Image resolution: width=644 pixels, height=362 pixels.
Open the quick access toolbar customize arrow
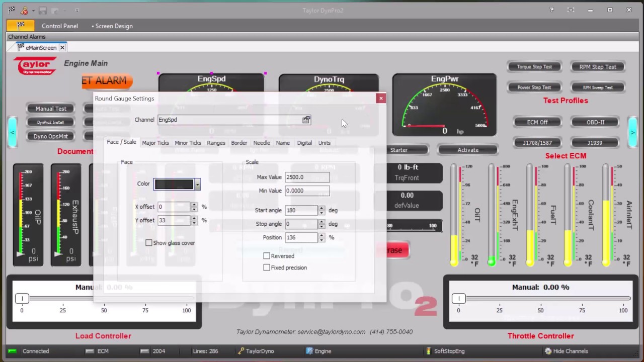coord(76,11)
